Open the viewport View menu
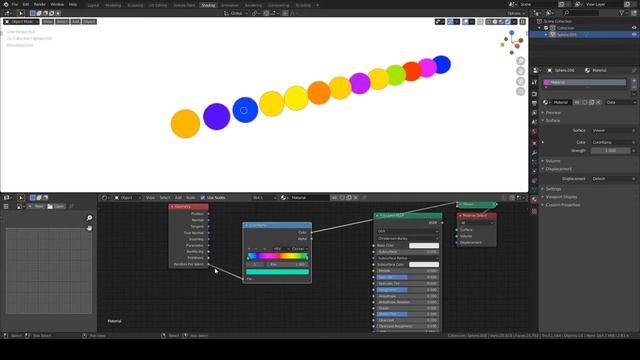640x360 pixels. (48, 22)
